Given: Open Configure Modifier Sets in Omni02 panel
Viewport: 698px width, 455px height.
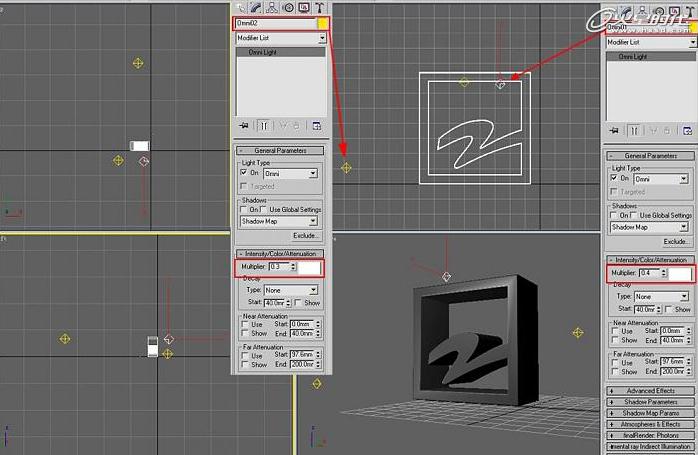Looking at the screenshot, I should pos(317,126).
